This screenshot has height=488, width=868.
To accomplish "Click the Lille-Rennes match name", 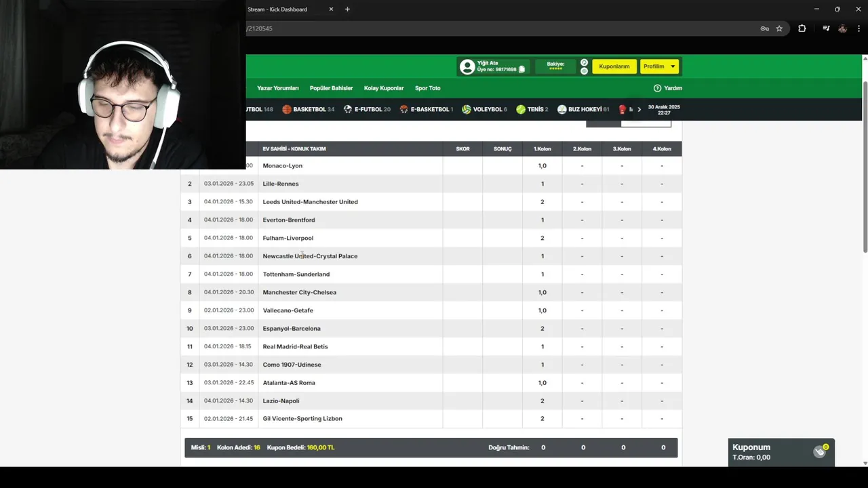I will point(281,184).
